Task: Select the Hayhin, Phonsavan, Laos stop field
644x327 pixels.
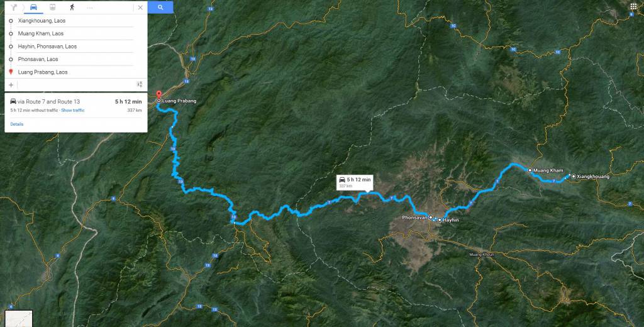Action: (75, 47)
